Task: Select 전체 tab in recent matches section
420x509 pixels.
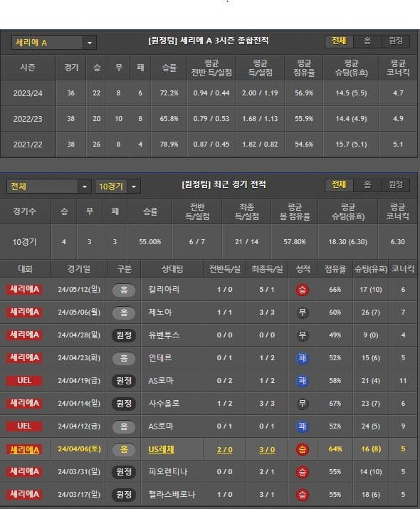Action: (x=339, y=184)
